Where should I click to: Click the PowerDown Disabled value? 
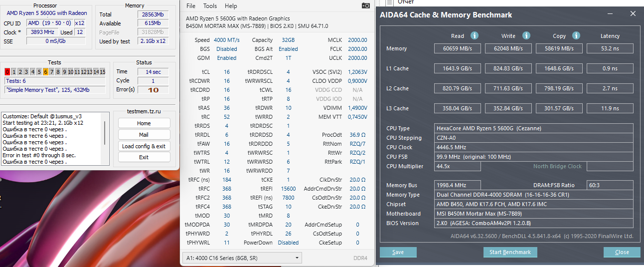point(288,243)
